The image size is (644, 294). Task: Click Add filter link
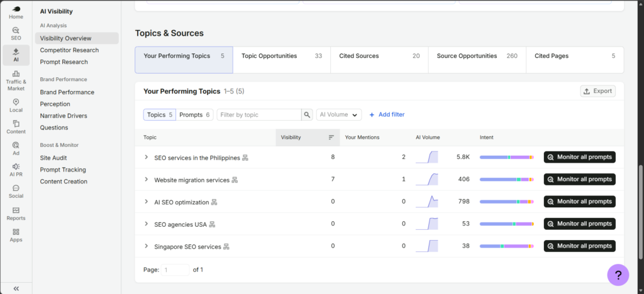click(x=387, y=115)
